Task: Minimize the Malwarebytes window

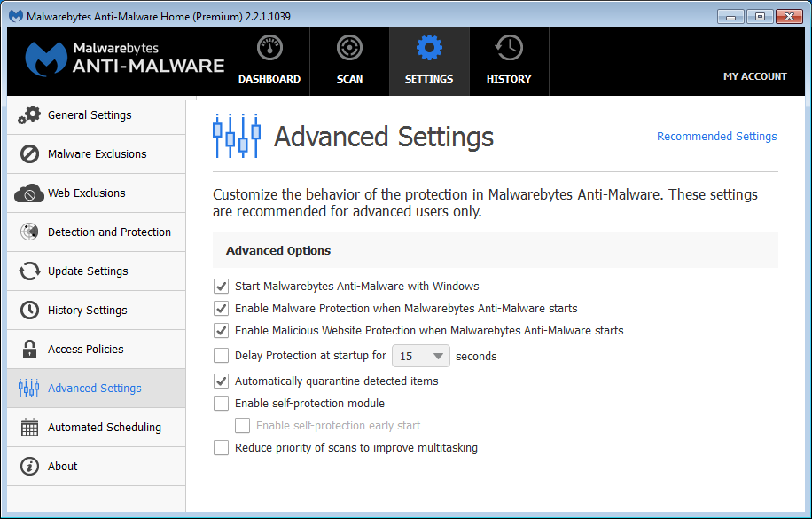Action: pyautogui.click(x=730, y=17)
